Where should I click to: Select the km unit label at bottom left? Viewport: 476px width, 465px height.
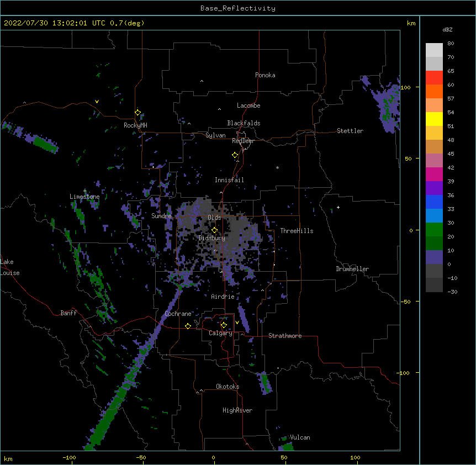8,458
